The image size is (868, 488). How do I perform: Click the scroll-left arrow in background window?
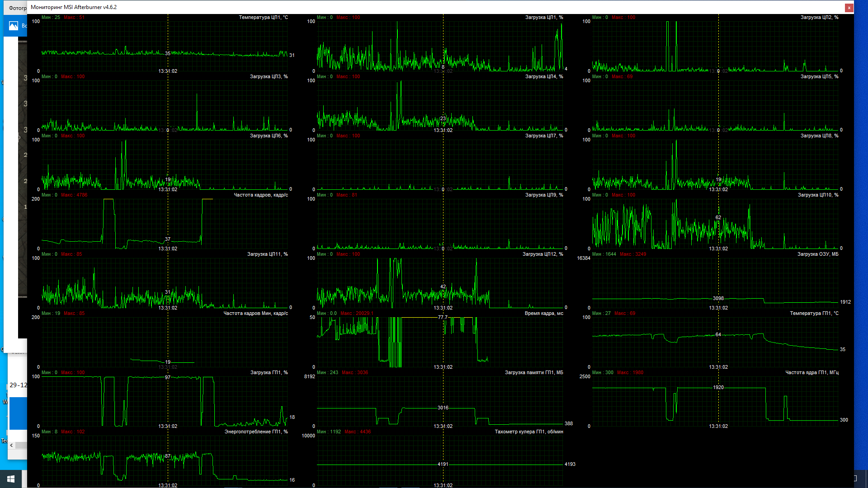click(12, 445)
